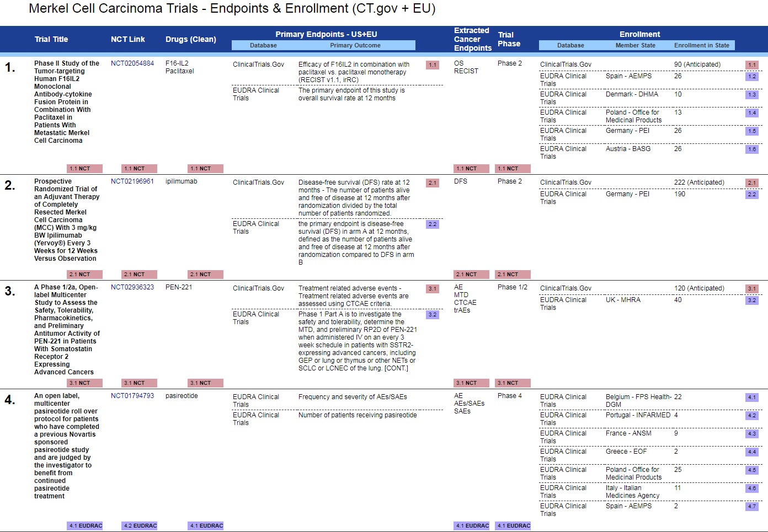Follow the NCT02936323 link

[x=132, y=287]
